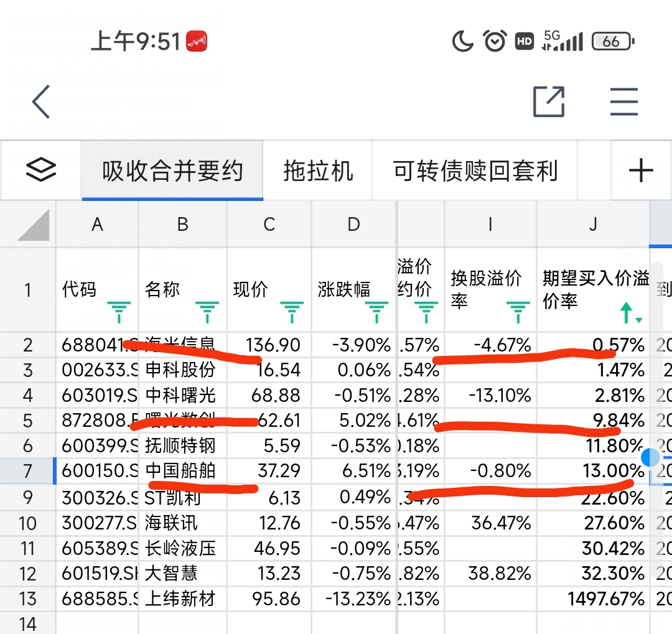This screenshot has width=672, height=634.
Task: Select cell 中国船舶
Action: click(183, 471)
